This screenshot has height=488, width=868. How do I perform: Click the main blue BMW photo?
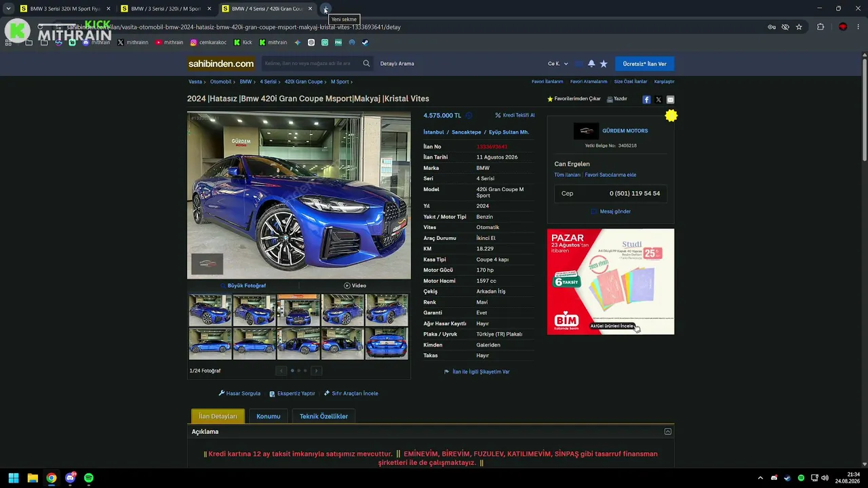(299, 195)
